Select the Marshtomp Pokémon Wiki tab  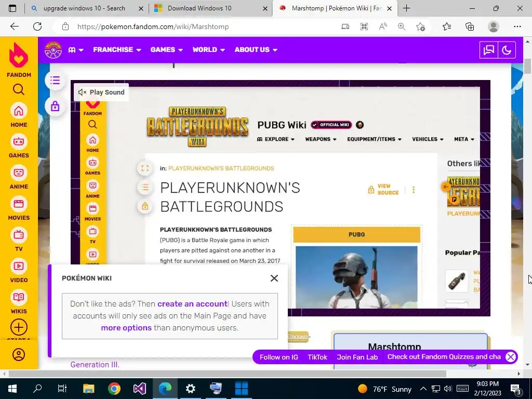334,8
